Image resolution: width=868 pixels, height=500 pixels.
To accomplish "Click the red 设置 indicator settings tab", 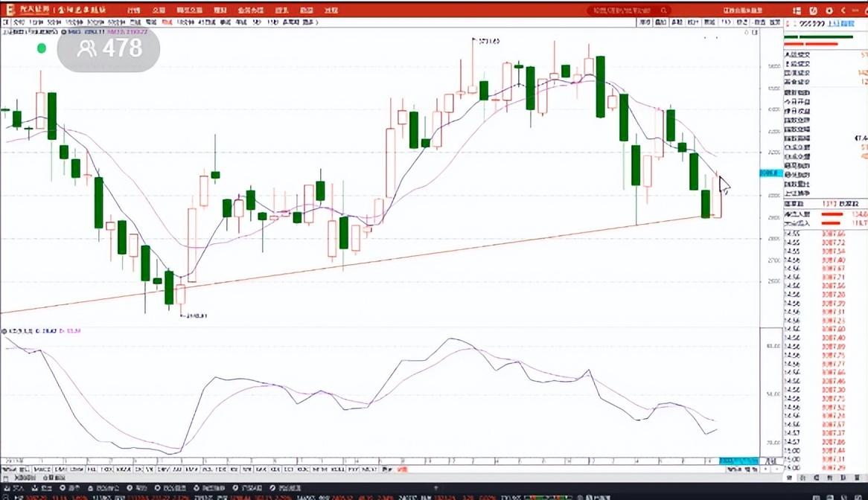I will pos(402,469).
